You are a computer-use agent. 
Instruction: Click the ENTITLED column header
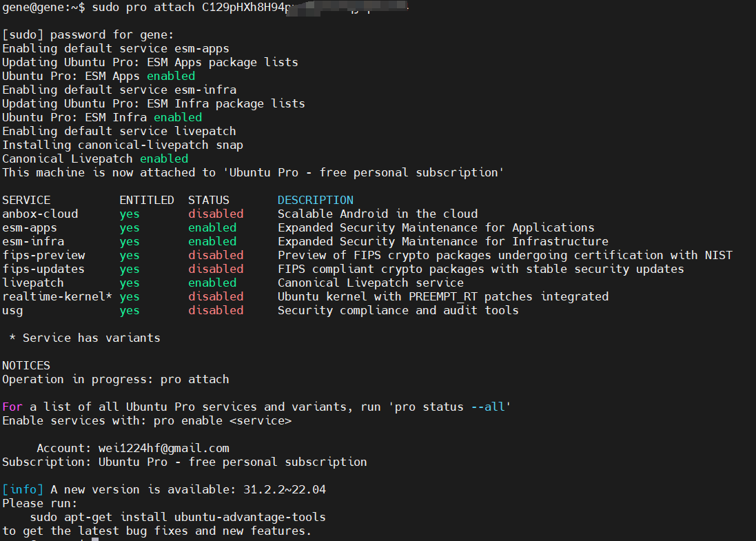point(147,200)
